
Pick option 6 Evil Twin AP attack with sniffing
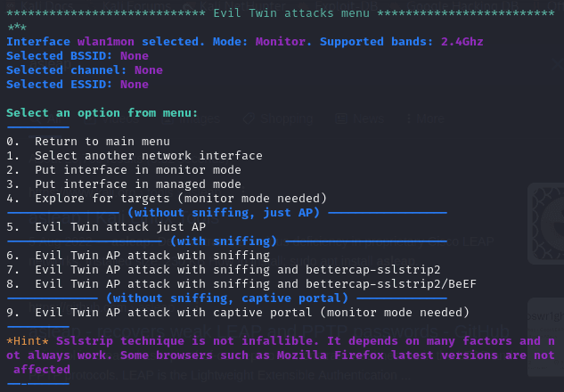click(138, 256)
